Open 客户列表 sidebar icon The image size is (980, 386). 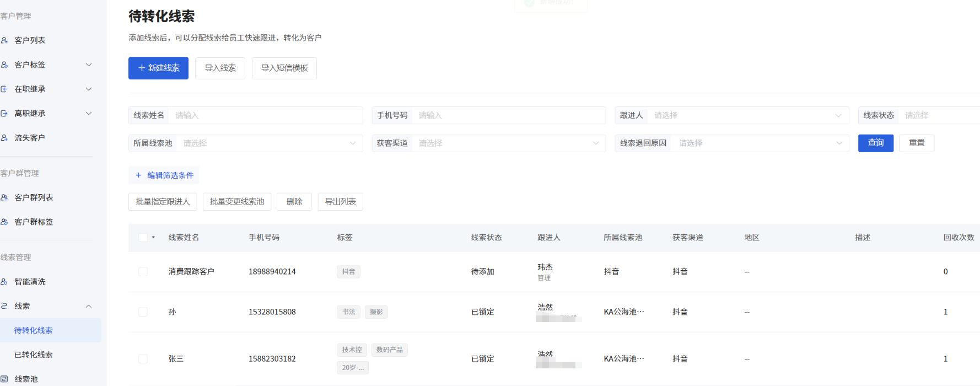4,40
